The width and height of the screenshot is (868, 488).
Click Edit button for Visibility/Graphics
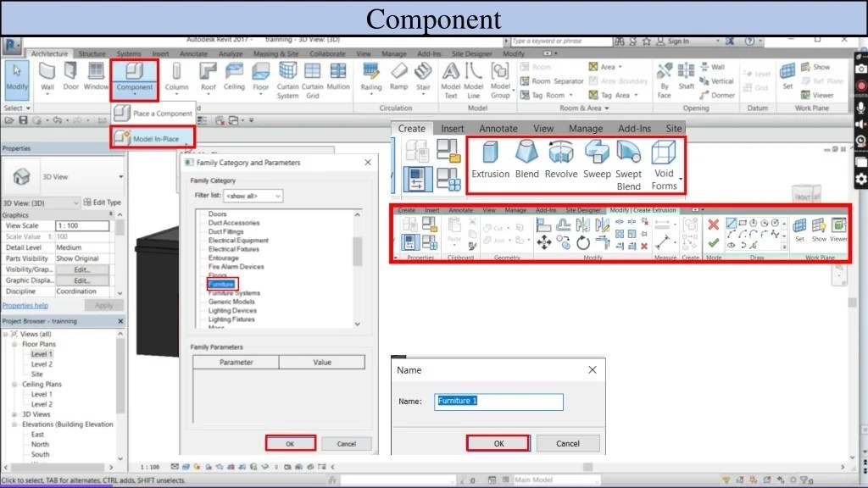click(82, 269)
